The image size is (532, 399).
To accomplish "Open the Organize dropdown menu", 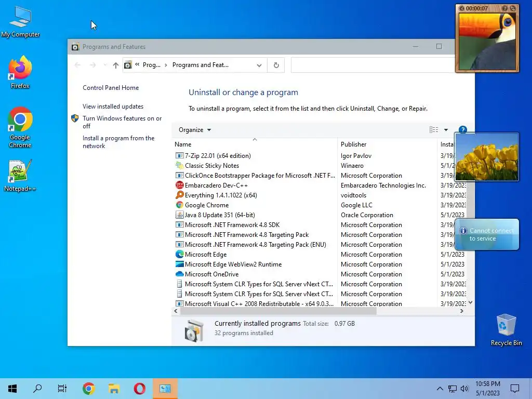I will point(195,130).
